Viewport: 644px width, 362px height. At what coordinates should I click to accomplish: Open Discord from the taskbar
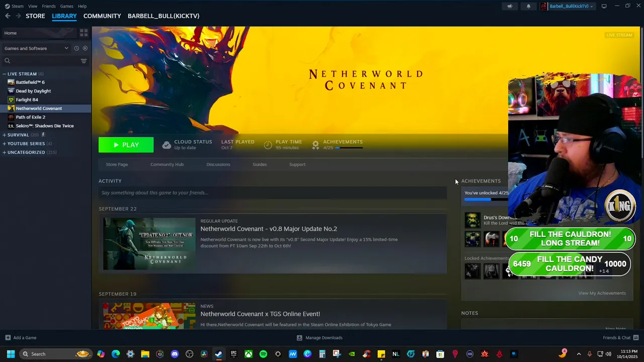(175, 354)
